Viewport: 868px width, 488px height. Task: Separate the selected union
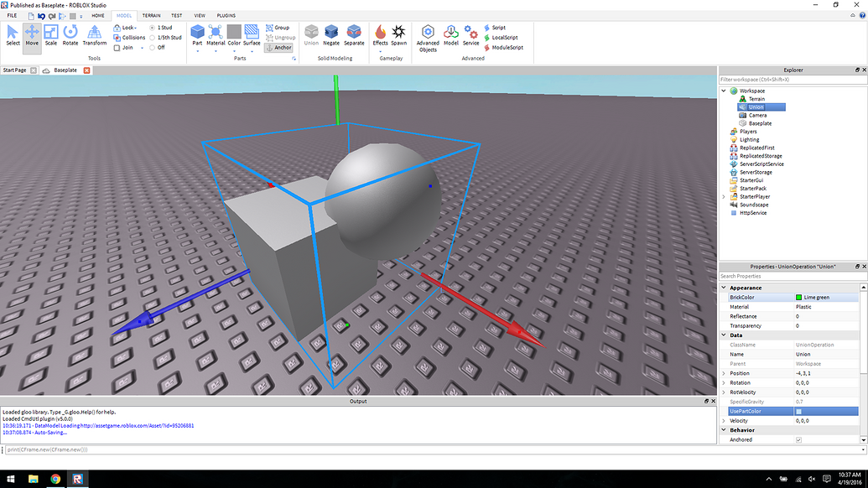(354, 35)
